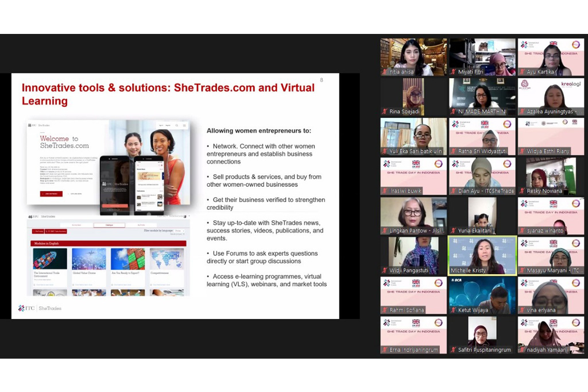Open Are You Ready to Export module

click(128, 258)
